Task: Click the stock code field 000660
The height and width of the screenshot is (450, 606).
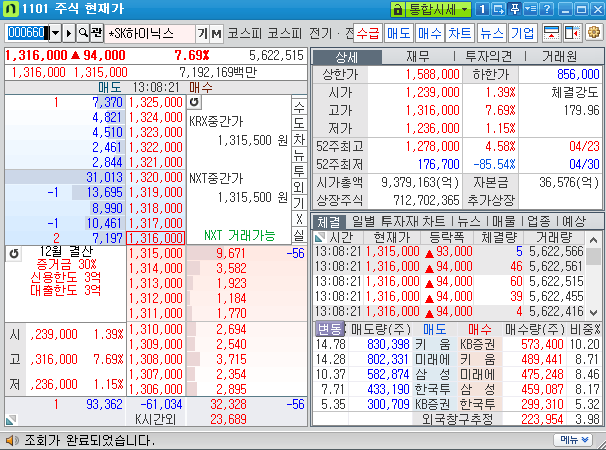Action: [x=28, y=33]
